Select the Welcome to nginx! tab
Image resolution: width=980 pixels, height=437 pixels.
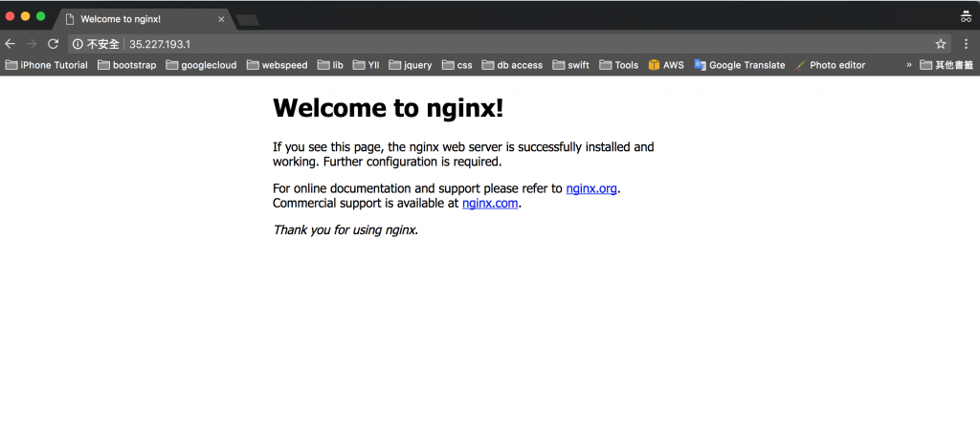[x=144, y=19]
